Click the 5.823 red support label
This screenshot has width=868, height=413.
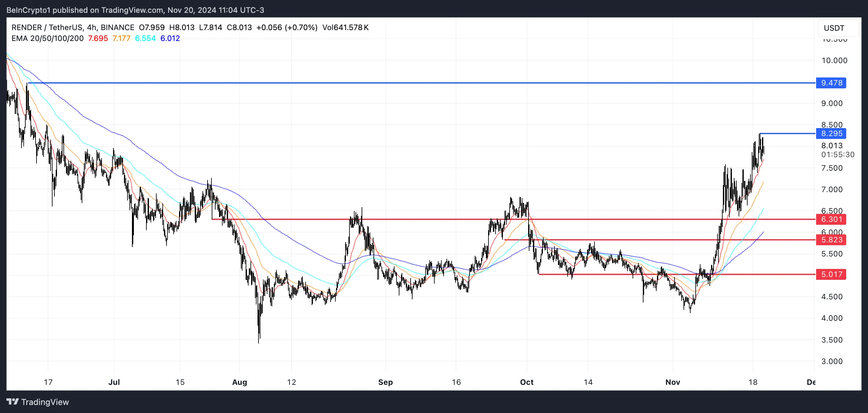point(831,240)
